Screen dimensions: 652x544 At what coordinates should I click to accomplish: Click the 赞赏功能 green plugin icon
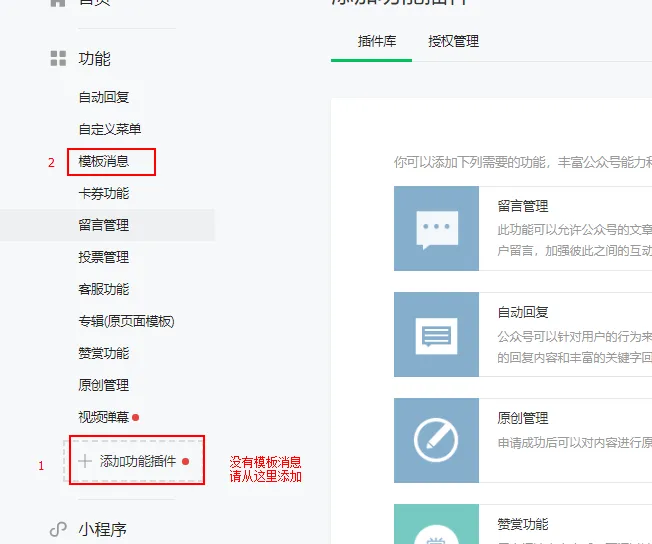coord(436,526)
